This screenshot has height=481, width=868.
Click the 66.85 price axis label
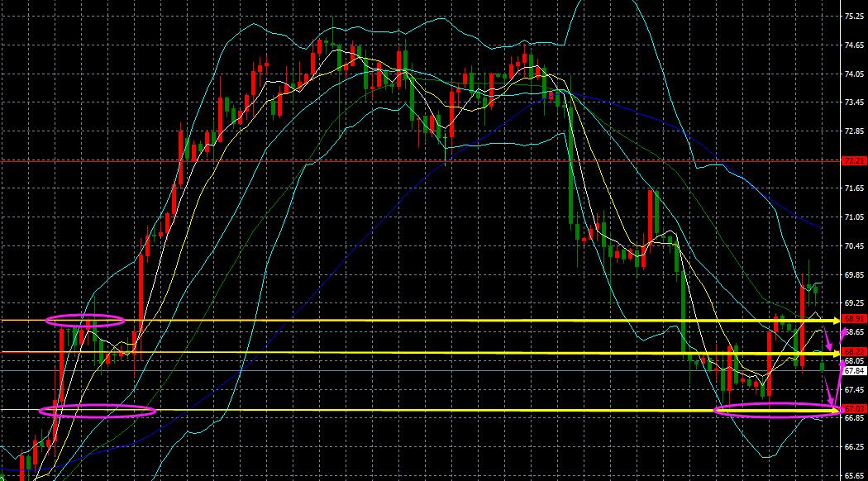click(854, 418)
